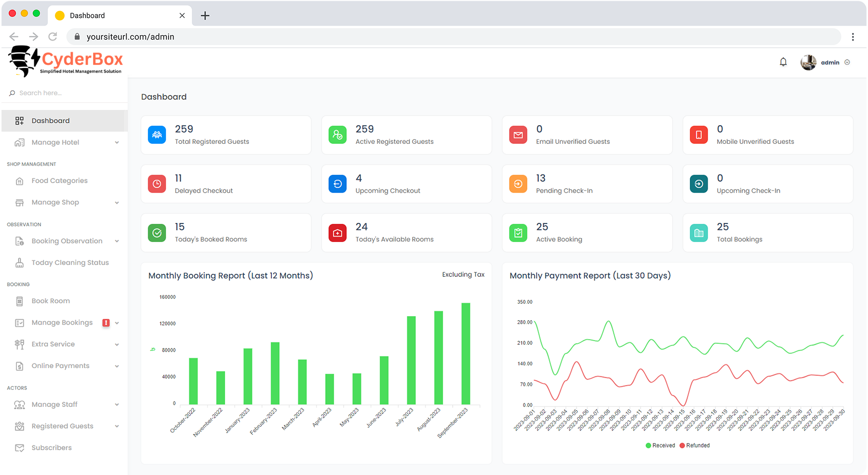Open Food Categories in the sidebar
The height and width of the screenshot is (475, 868).
[x=59, y=181]
